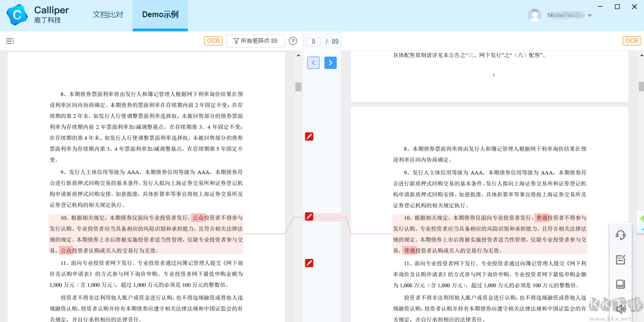Expand the user account dropdown arrow
This screenshot has height=322, width=644.
coord(590,16)
